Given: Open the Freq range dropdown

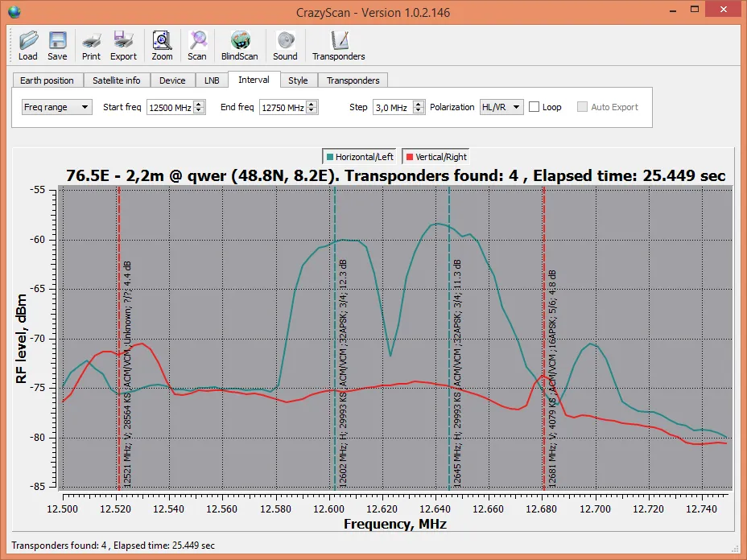Looking at the screenshot, I should (57, 107).
